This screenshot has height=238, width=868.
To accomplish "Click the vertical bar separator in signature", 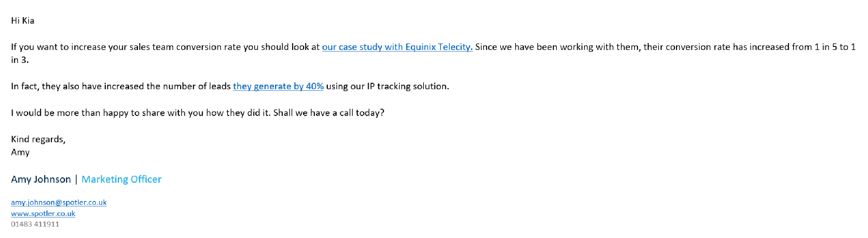I will click(76, 179).
